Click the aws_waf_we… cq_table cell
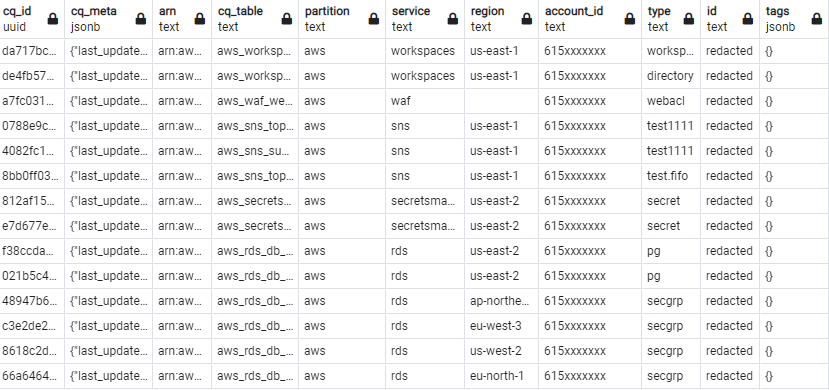The image size is (829, 390). point(255,101)
